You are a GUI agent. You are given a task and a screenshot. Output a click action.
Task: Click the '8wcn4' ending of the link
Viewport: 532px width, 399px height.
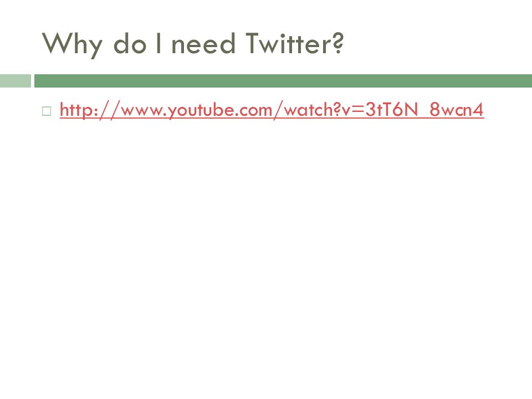pos(457,110)
